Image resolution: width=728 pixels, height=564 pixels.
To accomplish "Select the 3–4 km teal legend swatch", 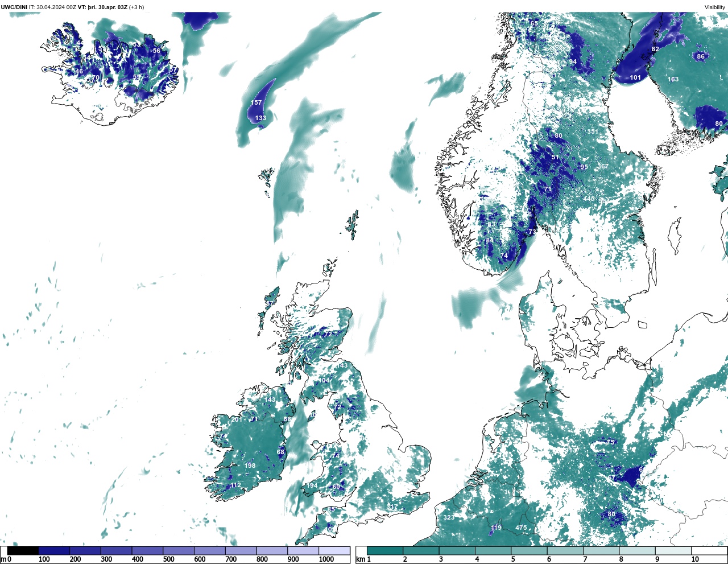I will (x=457, y=551).
